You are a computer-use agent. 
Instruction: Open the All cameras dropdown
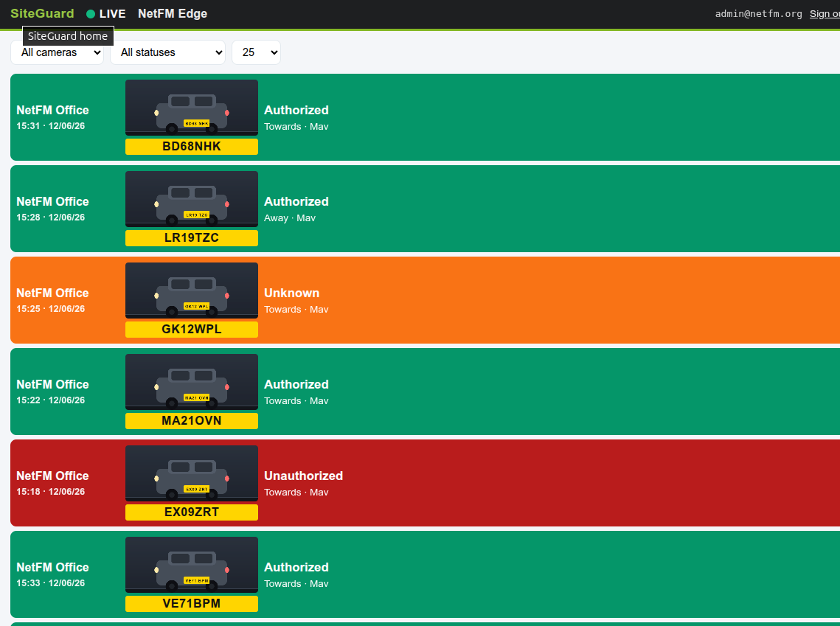tap(58, 52)
